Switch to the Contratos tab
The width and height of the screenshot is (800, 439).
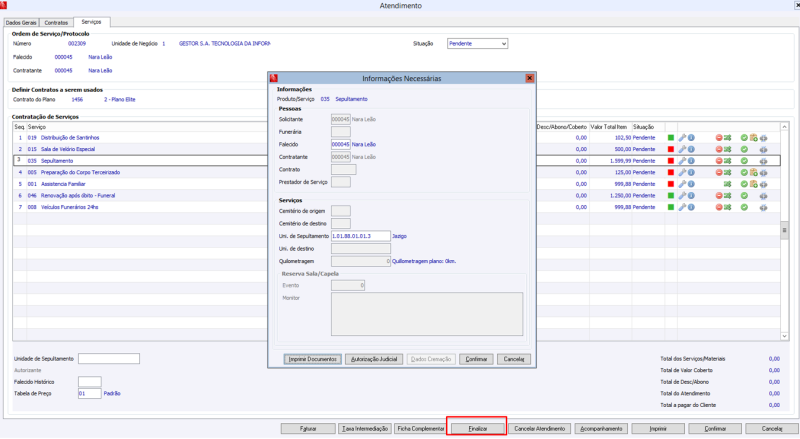(x=56, y=23)
